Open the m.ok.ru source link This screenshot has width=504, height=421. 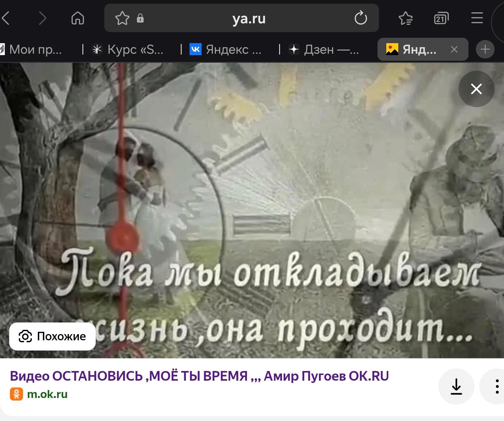coord(47,394)
